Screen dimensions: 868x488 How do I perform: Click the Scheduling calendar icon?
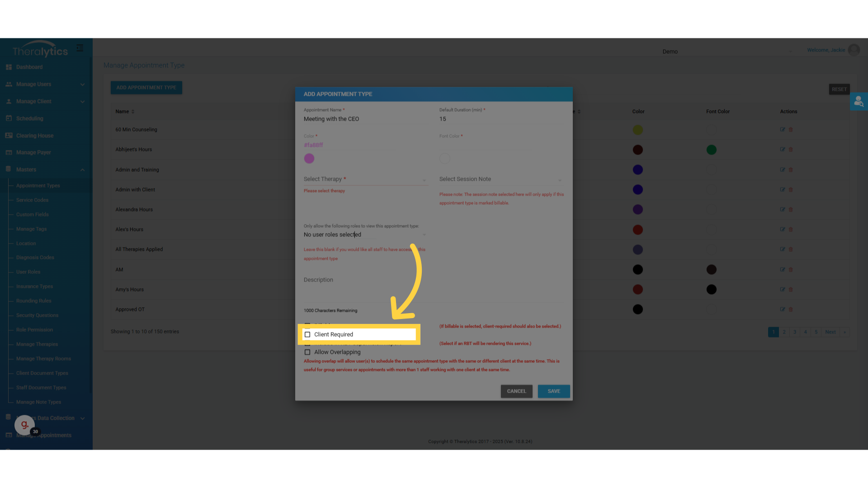(9, 118)
